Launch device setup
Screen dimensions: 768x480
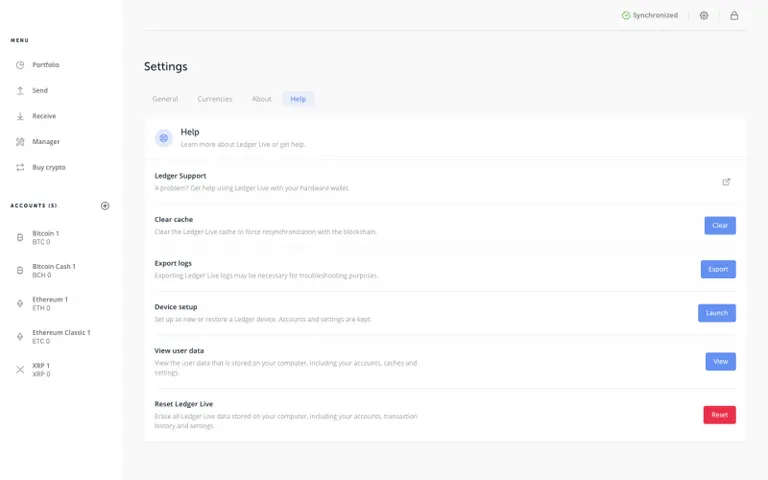[717, 313]
